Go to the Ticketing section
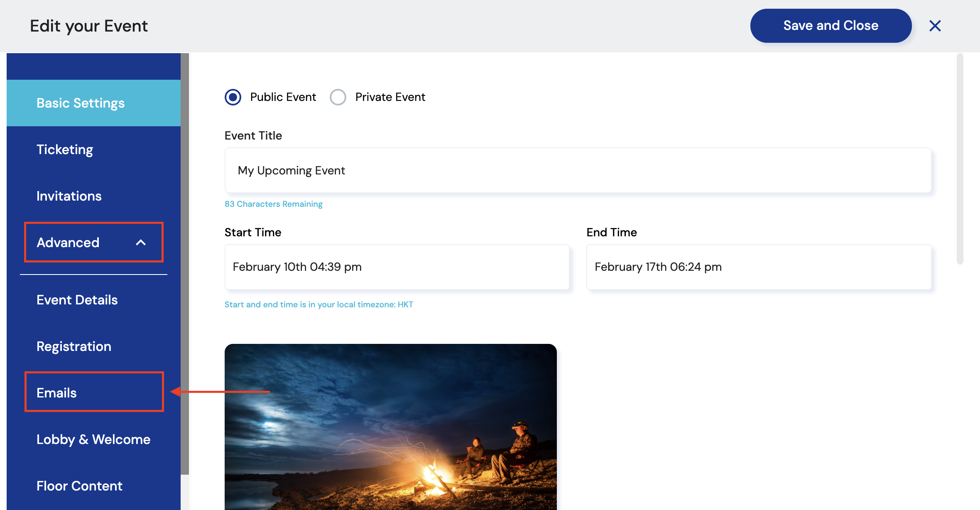Viewport: 980px width, 510px height. [x=65, y=150]
